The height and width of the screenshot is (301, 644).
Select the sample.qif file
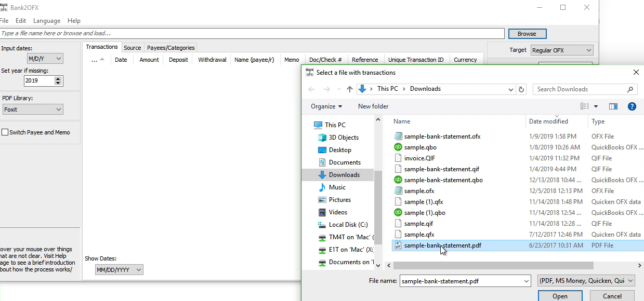pyautogui.click(x=418, y=224)
